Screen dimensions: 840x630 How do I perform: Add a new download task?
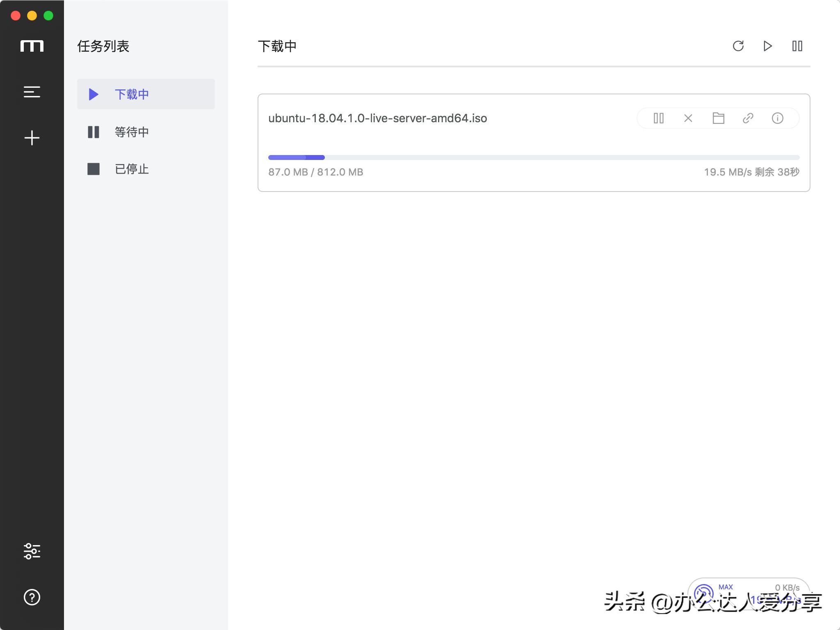click(x=32, y=138)
